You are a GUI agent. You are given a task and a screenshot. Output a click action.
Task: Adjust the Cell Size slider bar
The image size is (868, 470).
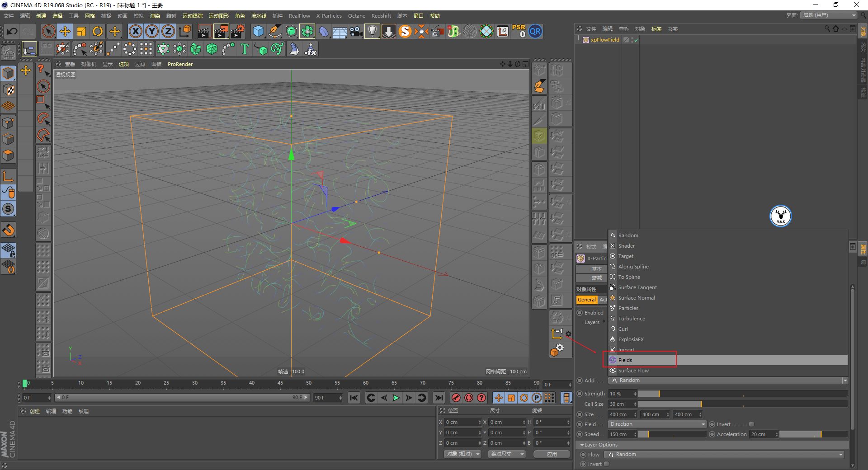point(742,404)
